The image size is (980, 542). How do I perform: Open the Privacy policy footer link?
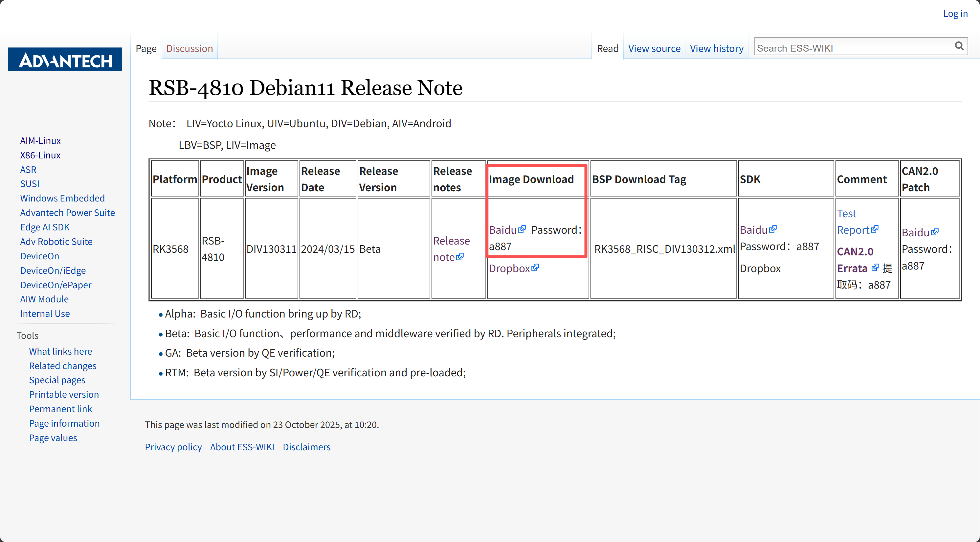(173, 447)
